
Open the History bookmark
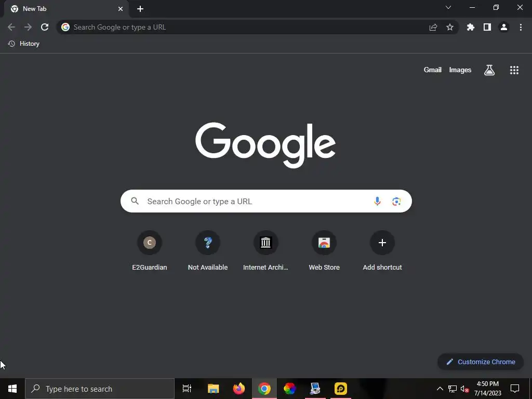[24, 44]
